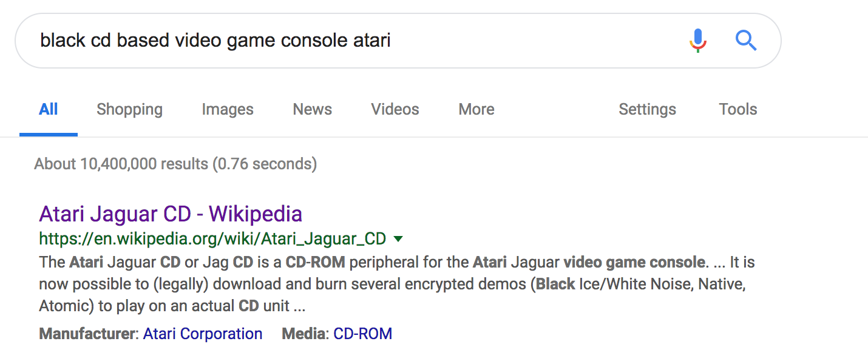Open the CD-ROM media link
This screenshot has width=868, height=364.
click(363, 334)
